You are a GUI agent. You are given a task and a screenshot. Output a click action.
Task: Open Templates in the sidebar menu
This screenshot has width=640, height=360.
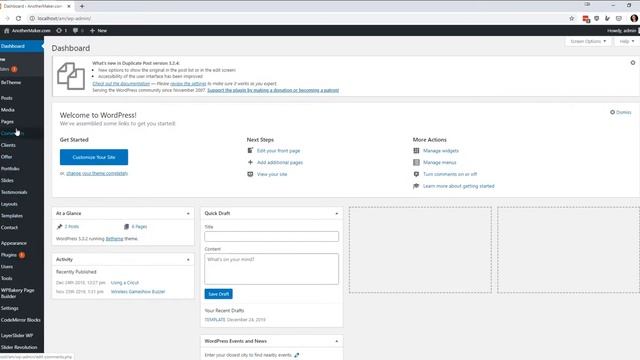[x=22, y=216]
